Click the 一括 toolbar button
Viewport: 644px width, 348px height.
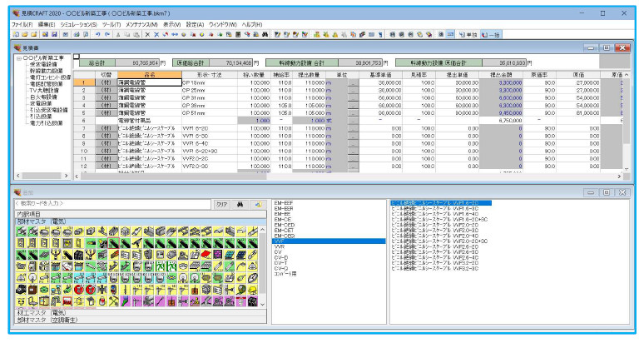(490, 34)
